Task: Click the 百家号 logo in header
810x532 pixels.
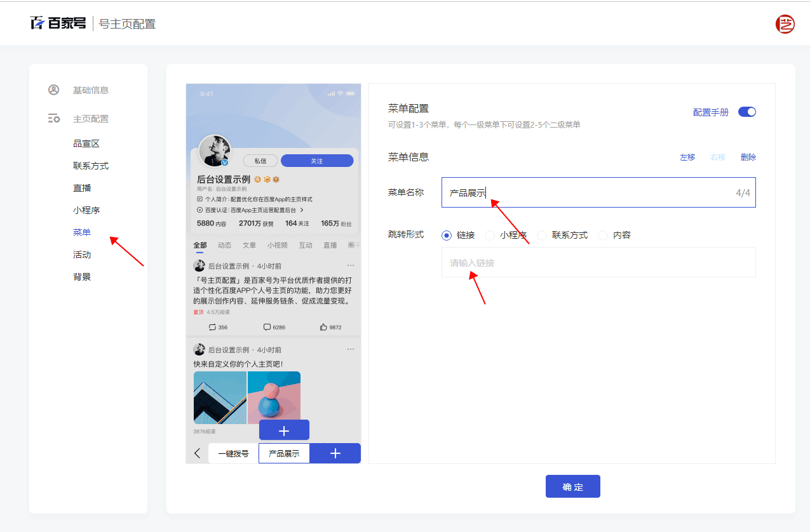Action: (x=58, y=23)
